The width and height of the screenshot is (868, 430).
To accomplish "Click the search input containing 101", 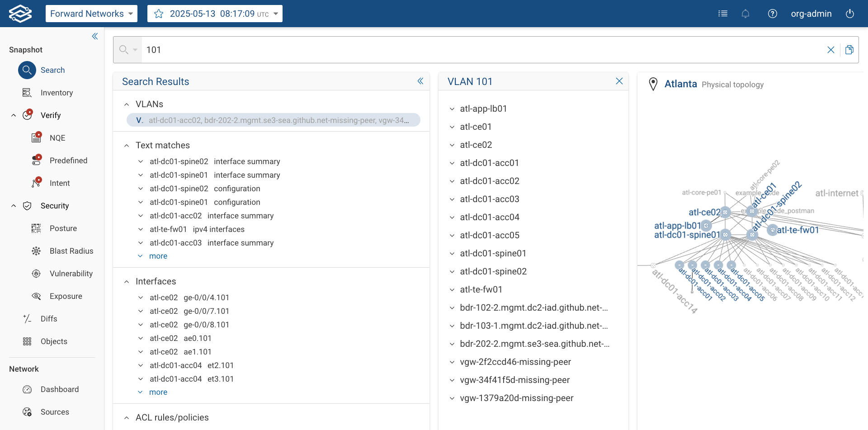I will click(x=316, y=50).
